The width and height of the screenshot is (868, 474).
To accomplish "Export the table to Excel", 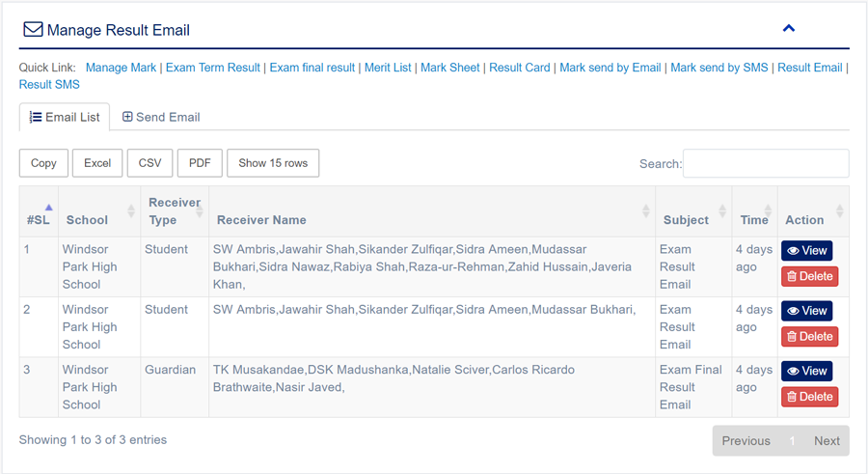I will coord(97,163).
